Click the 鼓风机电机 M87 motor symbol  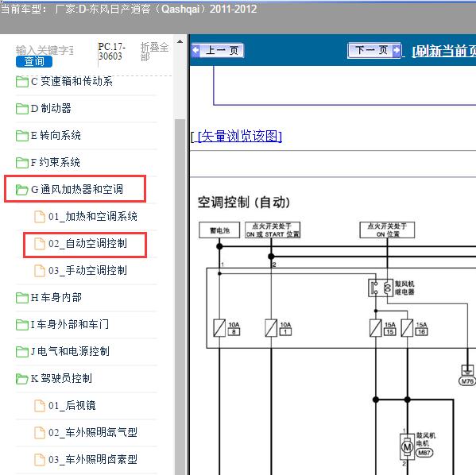click(x=407, y=447)
